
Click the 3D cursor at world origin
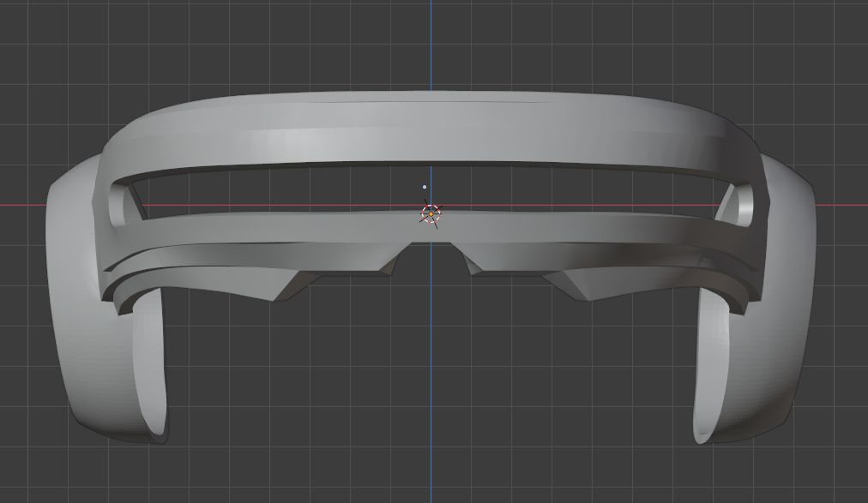430,213
